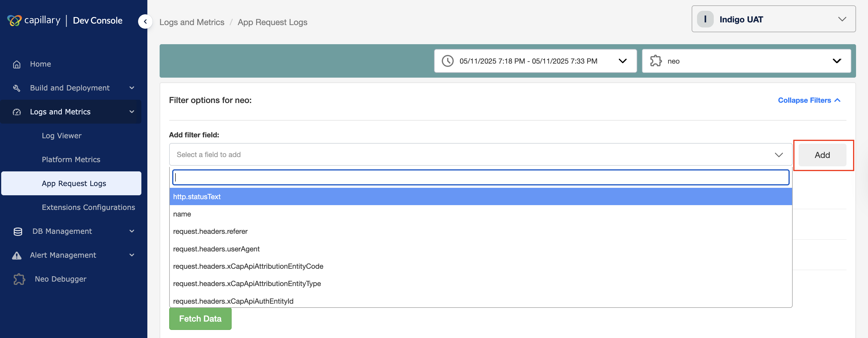Open Extensions Configurations menu item

click(88, 208)
